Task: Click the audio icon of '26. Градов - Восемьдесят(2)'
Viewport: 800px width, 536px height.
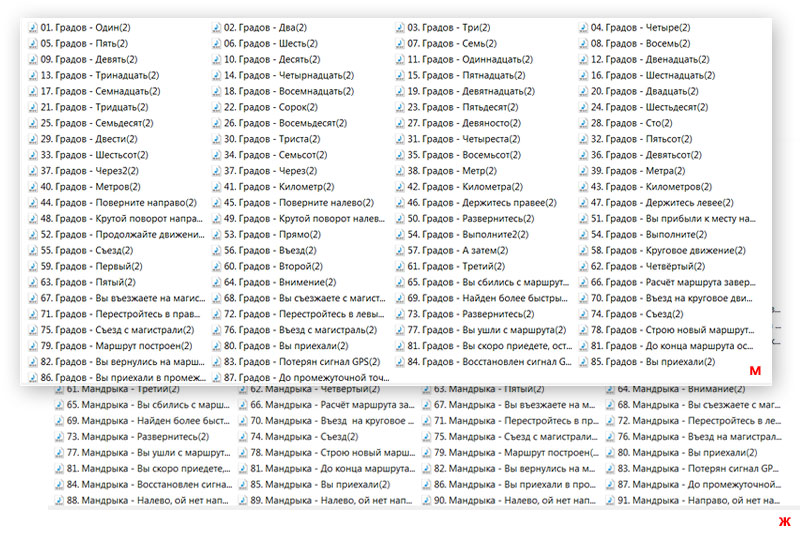Action: 216,123
